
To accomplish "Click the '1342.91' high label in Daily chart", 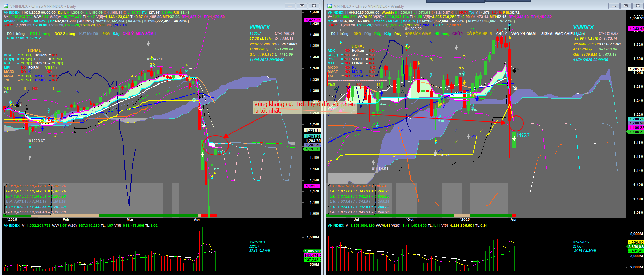I will 157,59.
